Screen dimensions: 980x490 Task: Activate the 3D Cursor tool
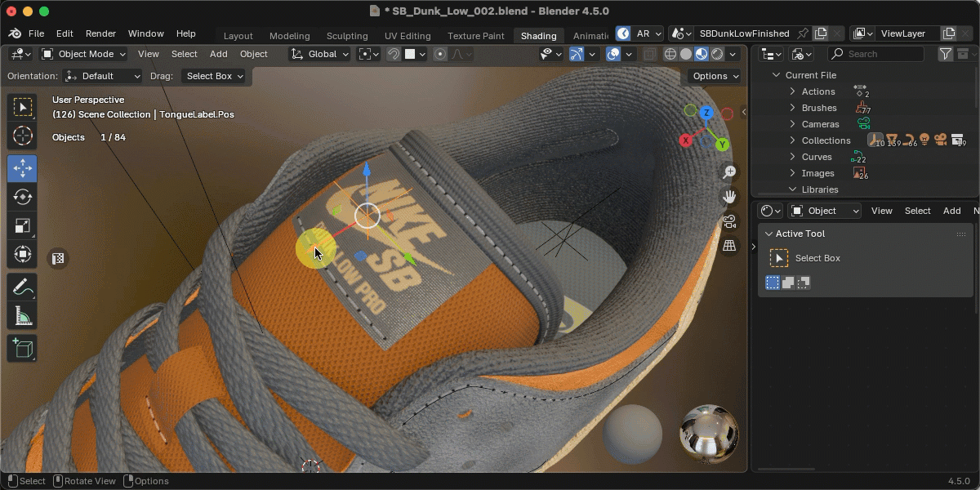point(22,136)
